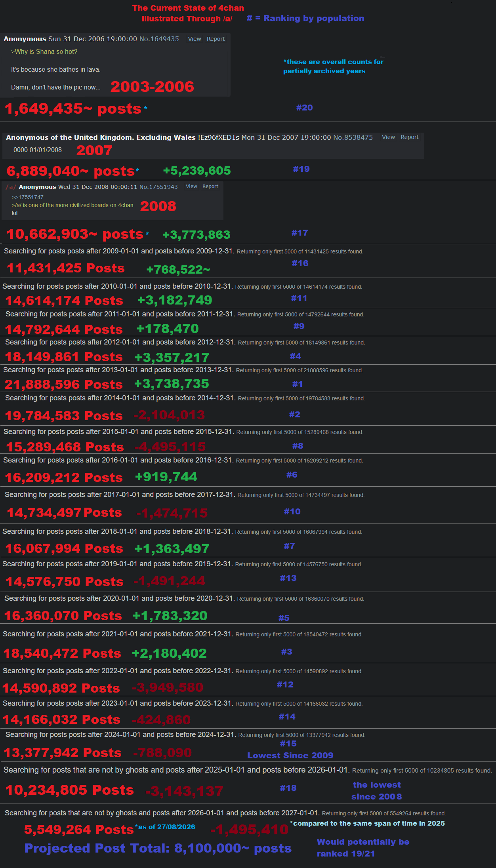Open View link on the 2007 post
The height and width of the screenshot is (868, 496).
pos(388,137)
